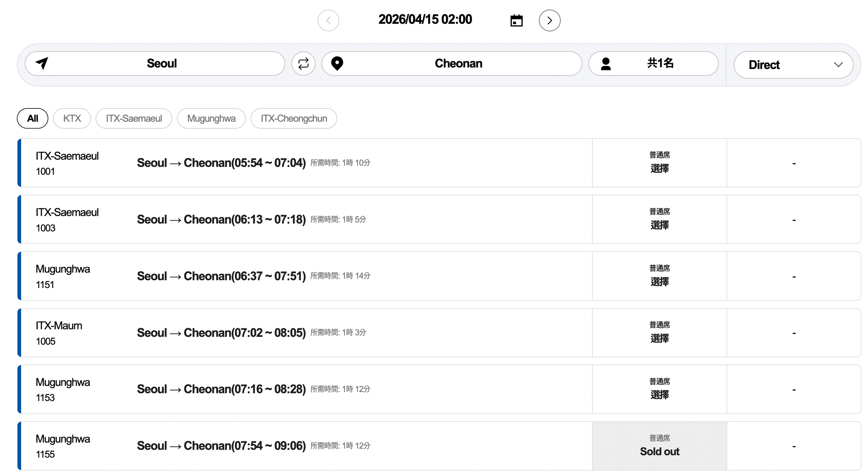Click the chevron on the Direct dropdown
The height and width of the screenshot is (476, 868).
[838, 65]
